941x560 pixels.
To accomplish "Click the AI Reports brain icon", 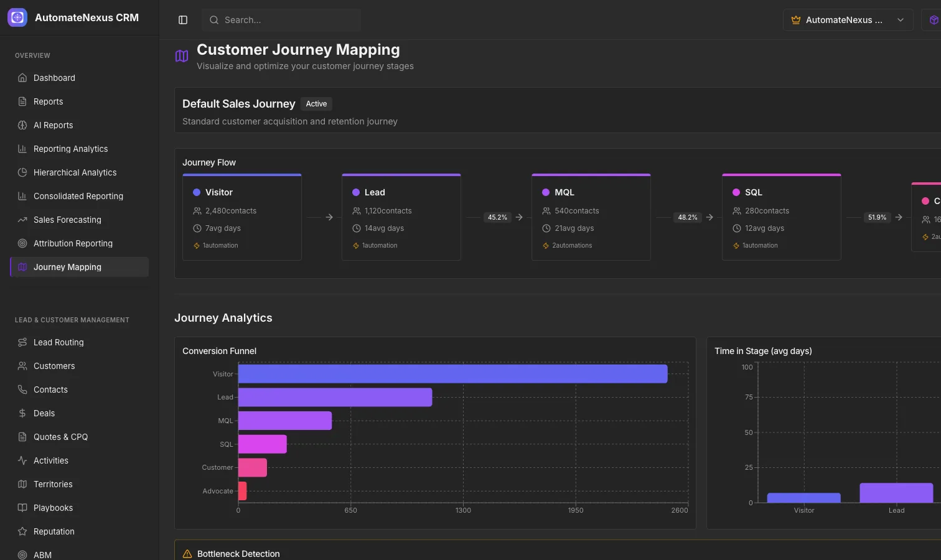I will [x=22, y=125].
